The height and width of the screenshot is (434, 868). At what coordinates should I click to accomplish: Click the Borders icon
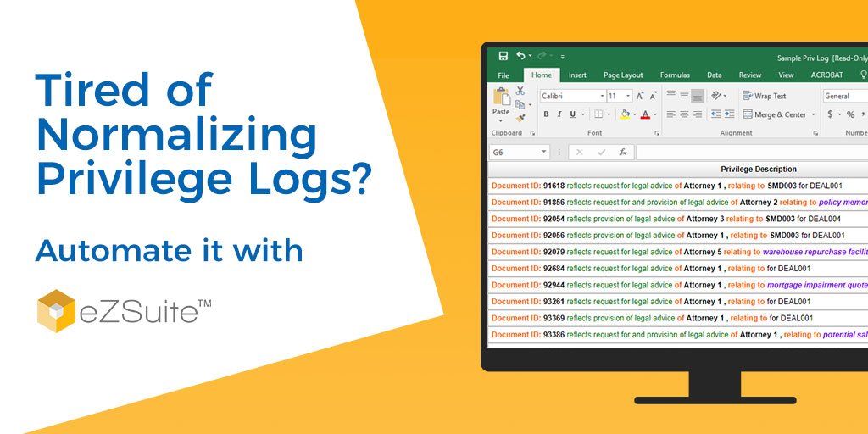[x=599, y=114]
